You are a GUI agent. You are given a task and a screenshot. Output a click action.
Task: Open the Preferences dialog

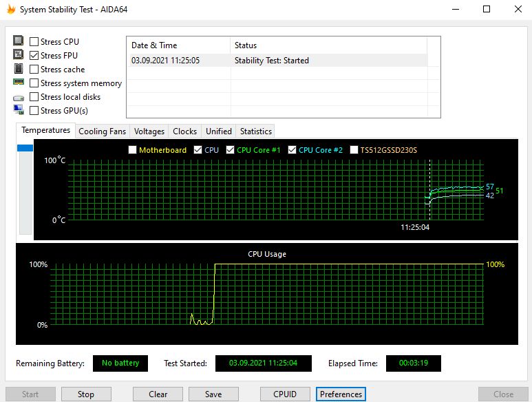(341, 394)
